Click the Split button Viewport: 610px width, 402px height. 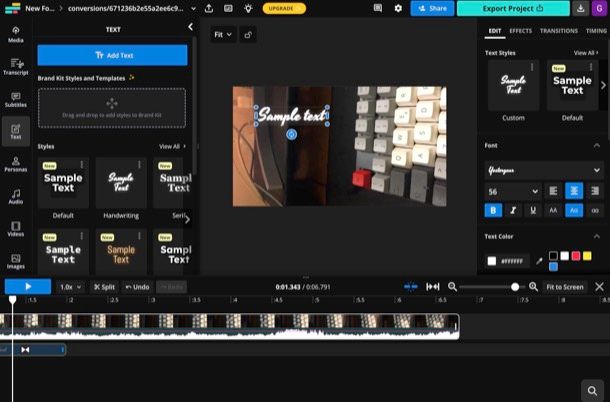pos(104,287)
